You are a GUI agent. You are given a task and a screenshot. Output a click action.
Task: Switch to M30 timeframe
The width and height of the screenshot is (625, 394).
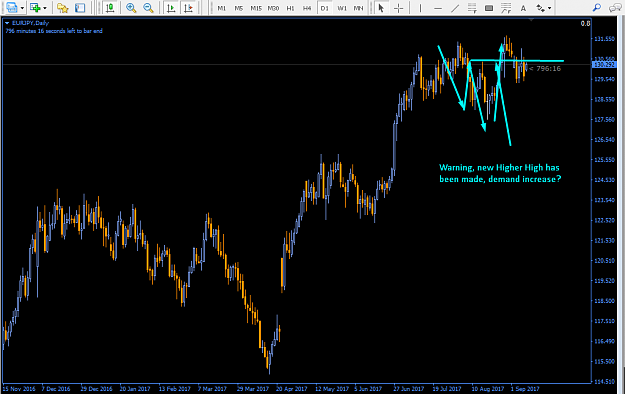tap(273, 8)
